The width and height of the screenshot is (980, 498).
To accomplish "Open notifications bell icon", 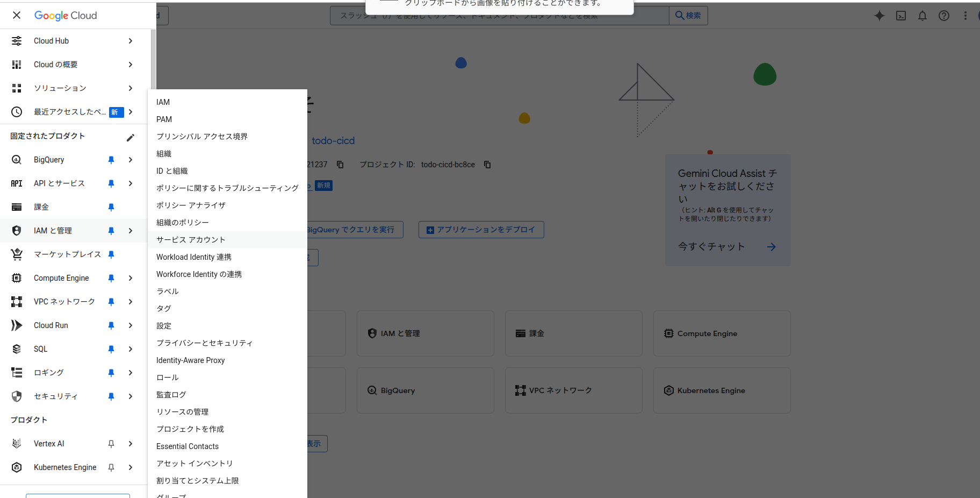I will [923, 16].
